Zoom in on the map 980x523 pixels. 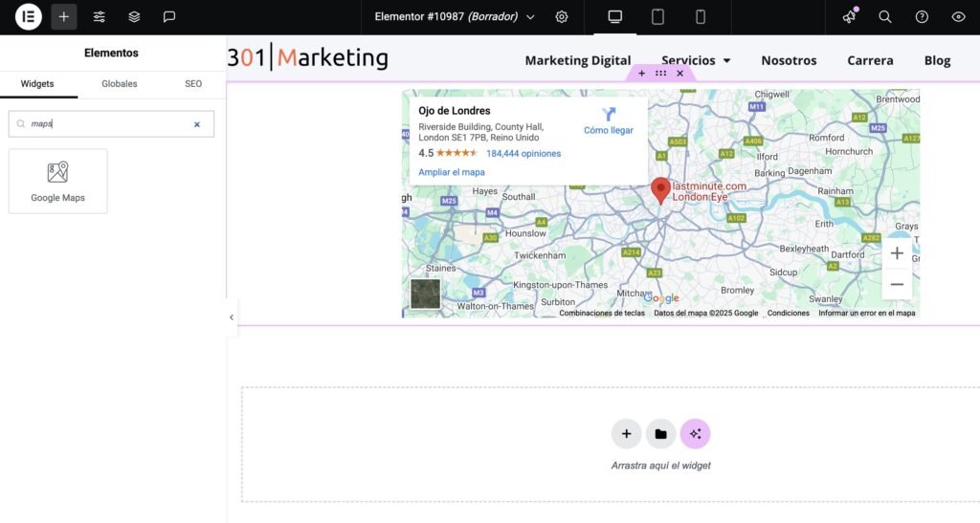coord(897,253)
